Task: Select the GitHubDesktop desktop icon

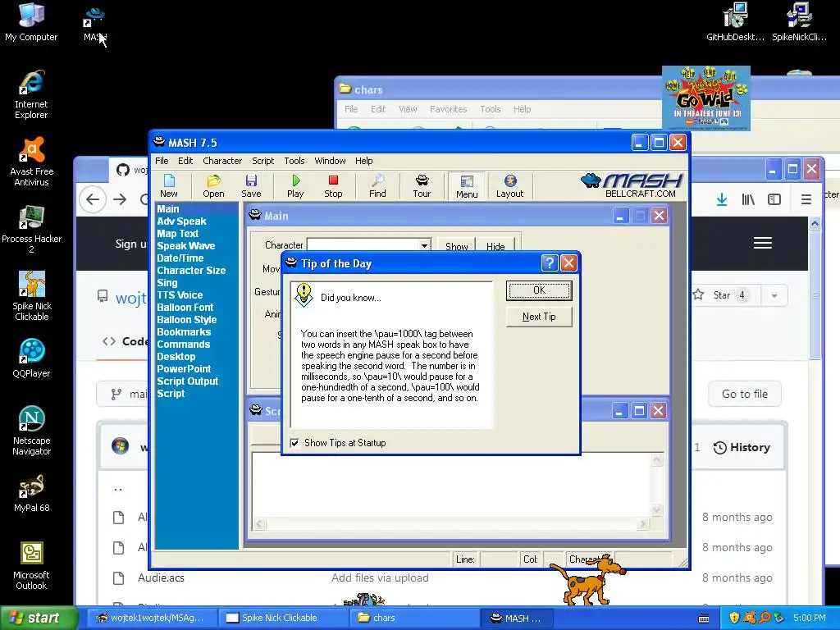Action: [x=735, y=22]
